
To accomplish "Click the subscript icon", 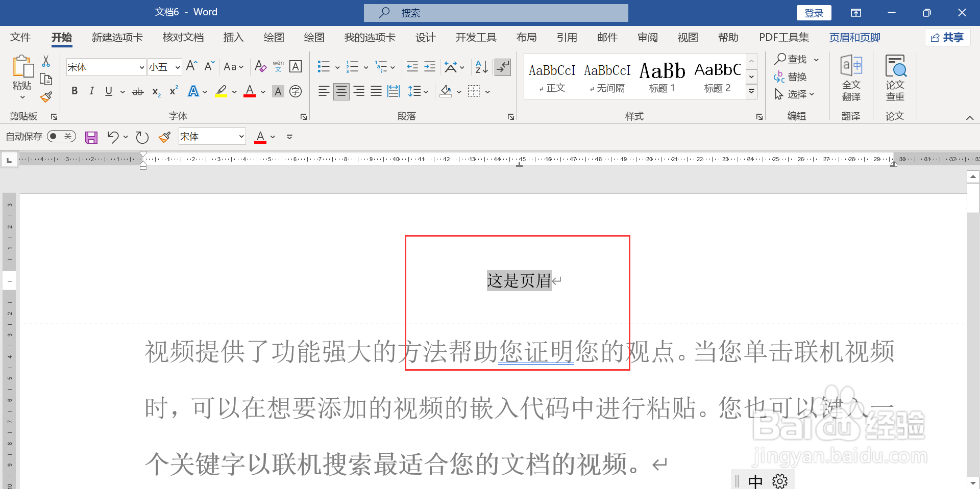I will [x=155, y=92].
